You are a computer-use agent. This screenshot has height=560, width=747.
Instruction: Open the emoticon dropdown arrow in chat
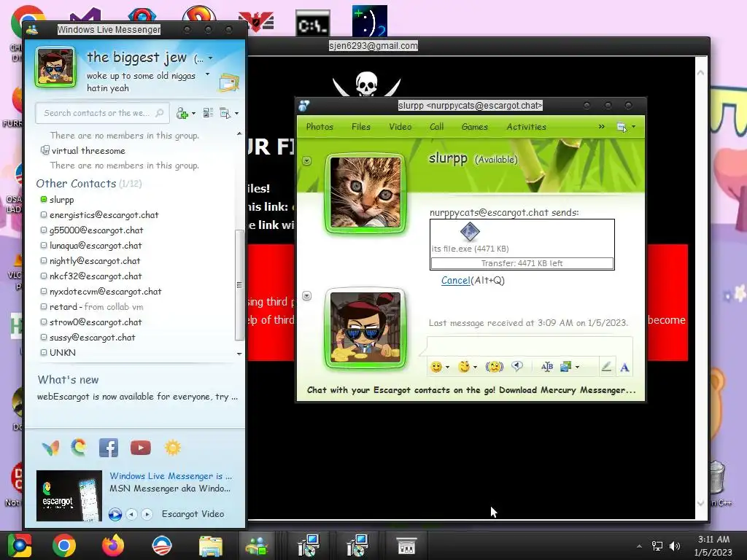[x=447, y=367]
